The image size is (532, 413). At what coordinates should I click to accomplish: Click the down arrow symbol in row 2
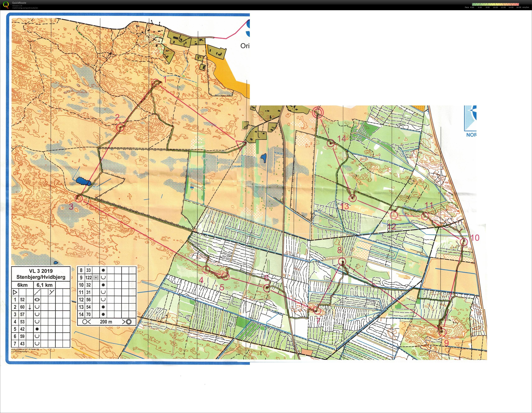coord(30,307)
